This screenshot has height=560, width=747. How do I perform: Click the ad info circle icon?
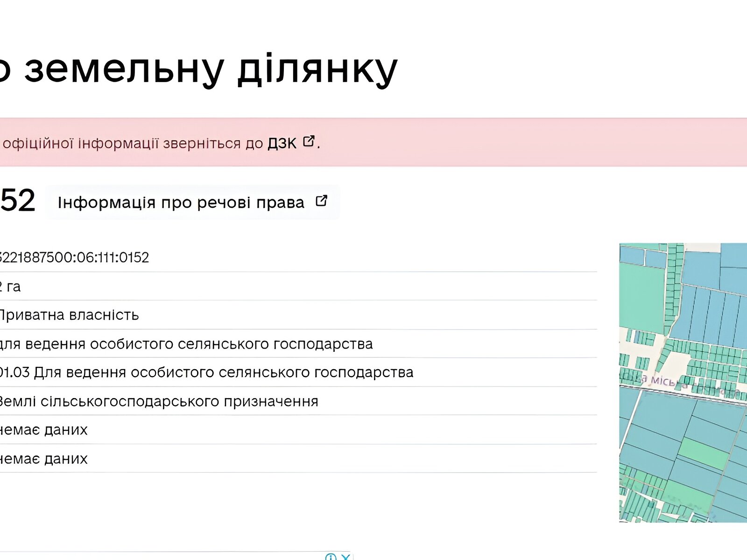pyautogui.click(x=331, y=557)
